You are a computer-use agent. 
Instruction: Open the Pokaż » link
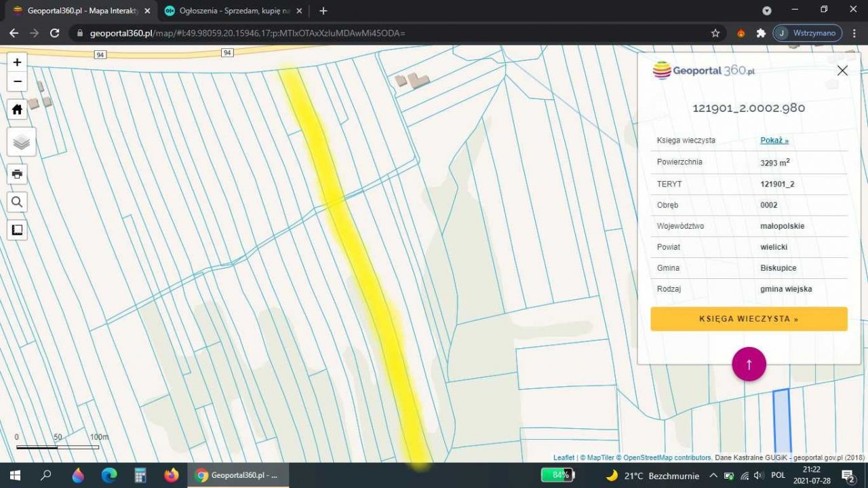pos(774,140)
